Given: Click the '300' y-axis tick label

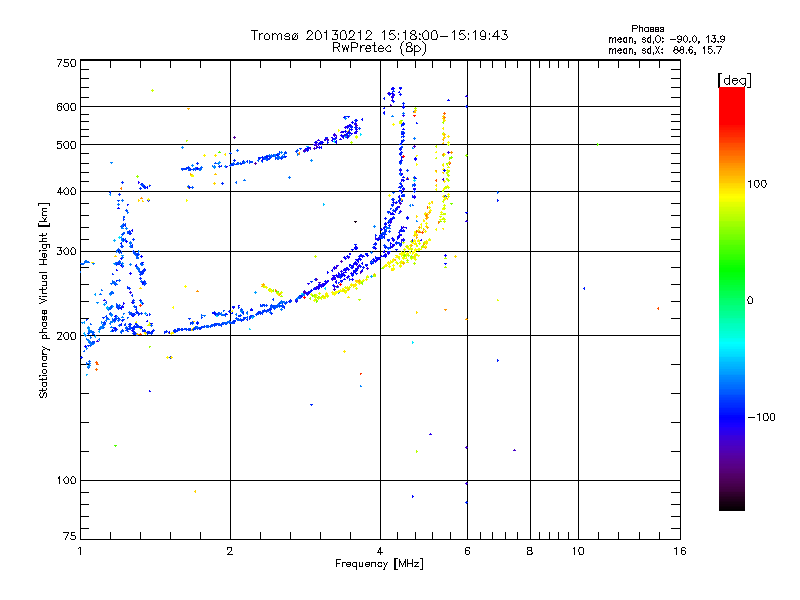Looking at the screenshot, I should (x=66, y=252).
